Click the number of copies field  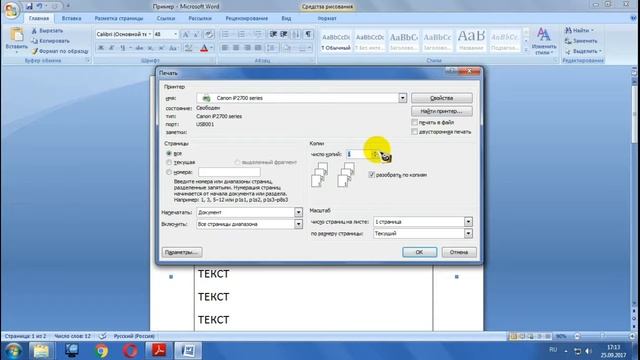click(358, 154)
